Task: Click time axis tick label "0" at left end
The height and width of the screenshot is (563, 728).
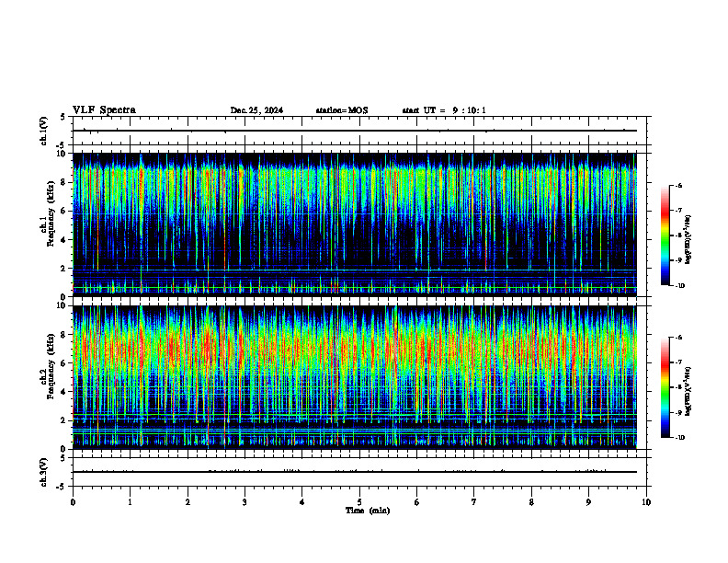Action: (x=73, y=502)
